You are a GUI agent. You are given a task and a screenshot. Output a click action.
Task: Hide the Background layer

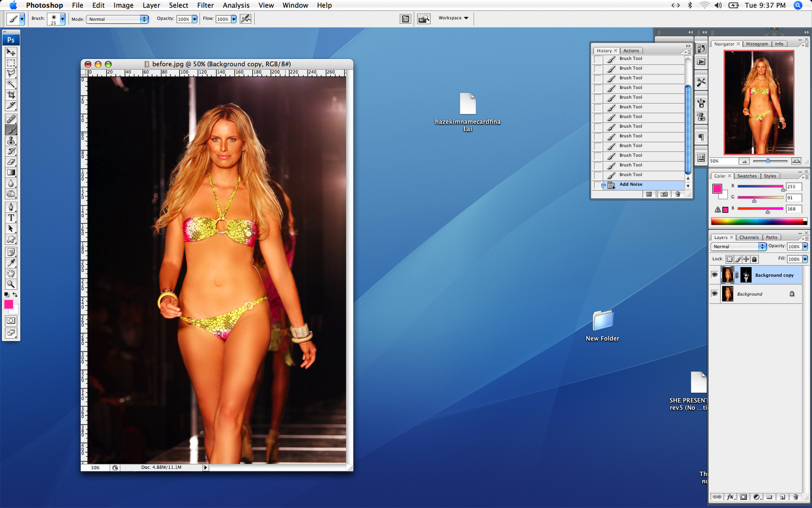pos(715,294)
